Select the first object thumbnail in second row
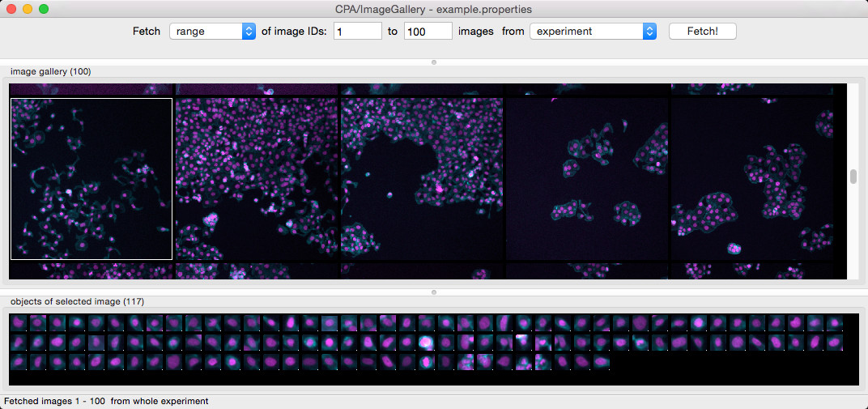868x409 pixels. (19, 342)
